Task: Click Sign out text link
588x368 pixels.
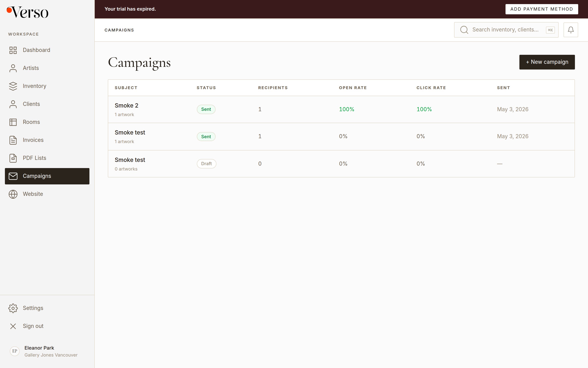Action: (x=33, y=326)
